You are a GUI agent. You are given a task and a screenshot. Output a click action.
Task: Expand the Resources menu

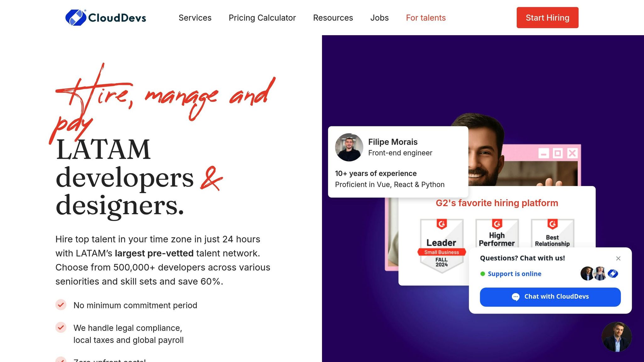(333, 18)
